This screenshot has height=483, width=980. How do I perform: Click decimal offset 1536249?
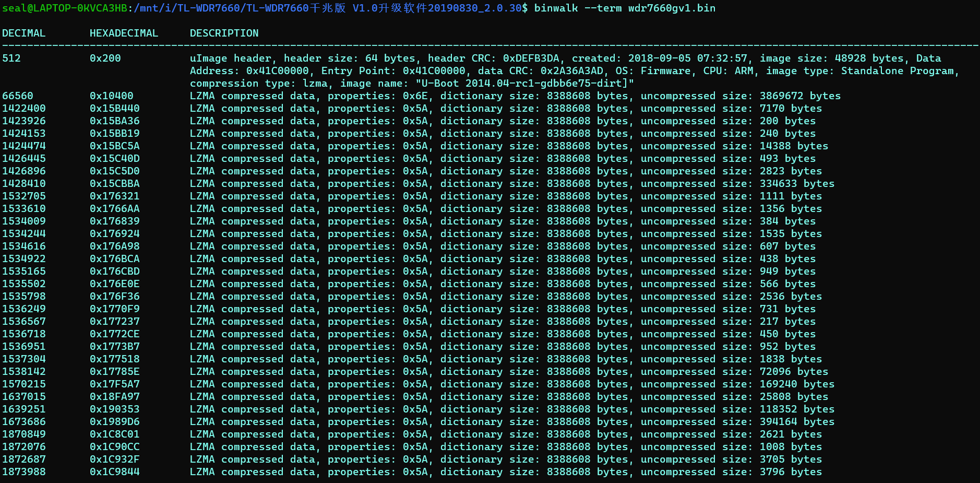24,309
